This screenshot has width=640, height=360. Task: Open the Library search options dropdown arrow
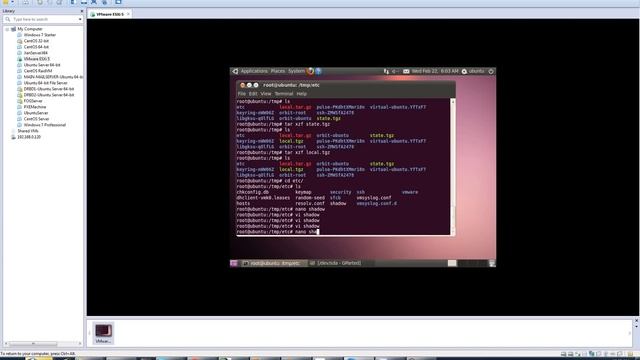click(80, 19)
